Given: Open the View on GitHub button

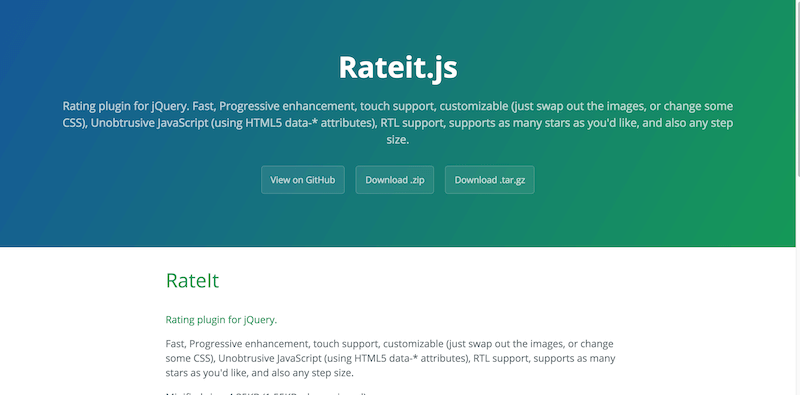Looking at the screenshot, I should click(303, 180).
